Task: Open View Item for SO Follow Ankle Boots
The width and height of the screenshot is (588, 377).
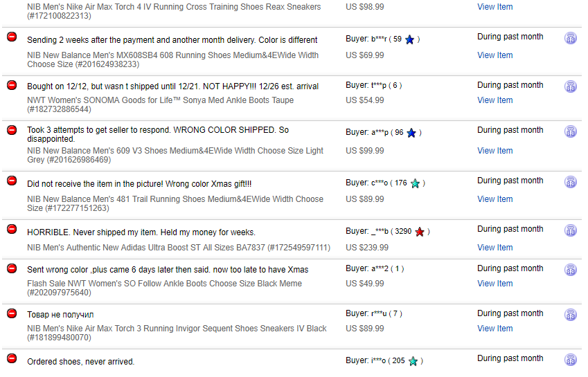Action: pos(495,284)
